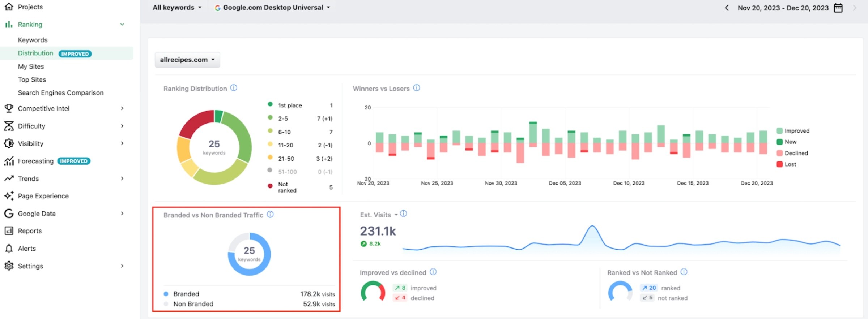Image resolution: width=868 pixels, height=319 pixels.
Task: Toggle the Declined legend series
Action: (792, 153)
